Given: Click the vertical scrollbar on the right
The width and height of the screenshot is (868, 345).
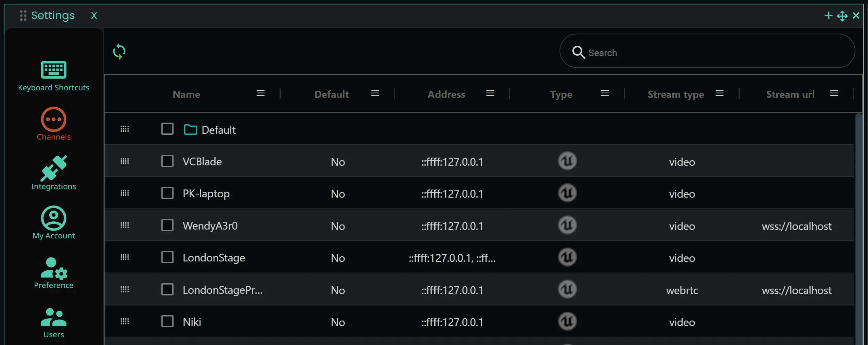Looking at the screenshot, I should tap(858, 221).
